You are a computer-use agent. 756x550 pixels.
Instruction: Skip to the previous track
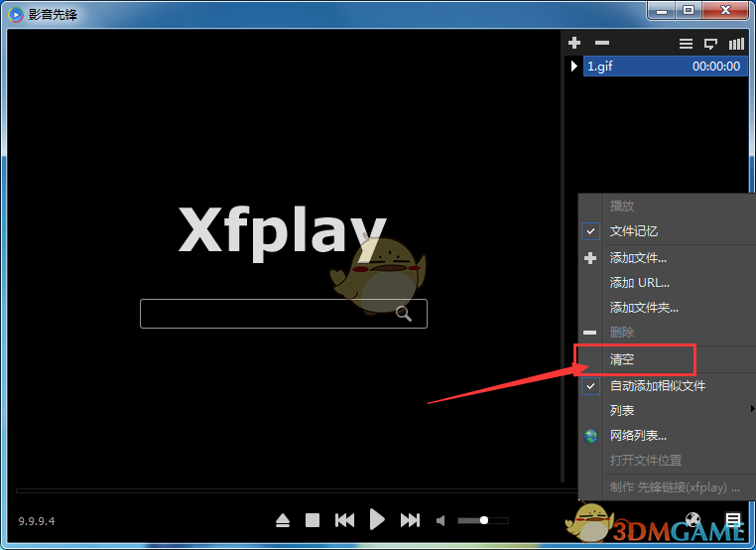click(x=344, y=520)
